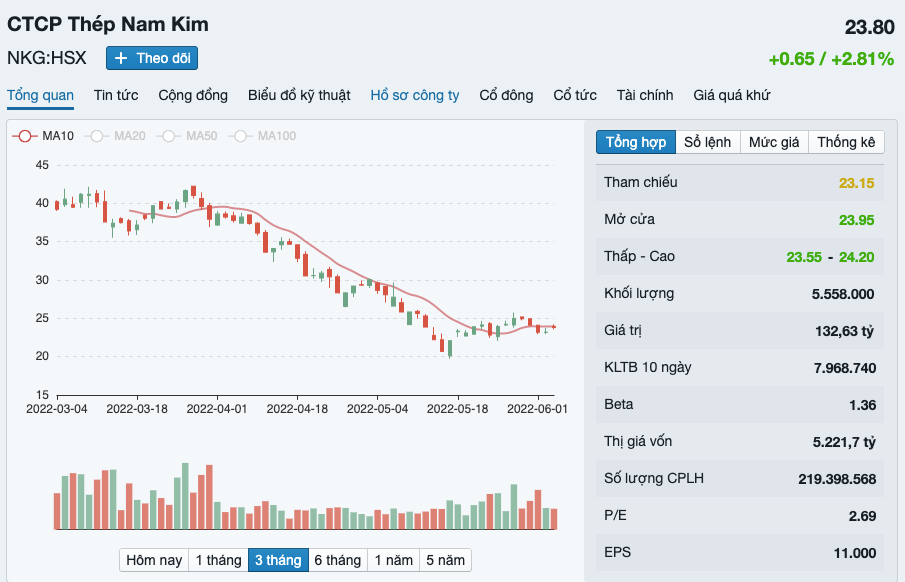Toggle the MA10 moving average line
Image resolution: width=905 pixels, height=582 pixels.
pyautogui.click(x=44, y=136)
